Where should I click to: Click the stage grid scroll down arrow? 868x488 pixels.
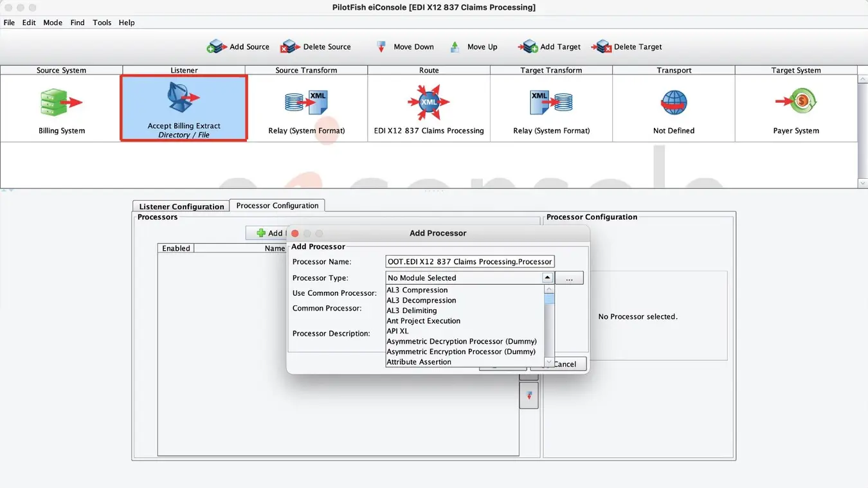pos(862,183)
